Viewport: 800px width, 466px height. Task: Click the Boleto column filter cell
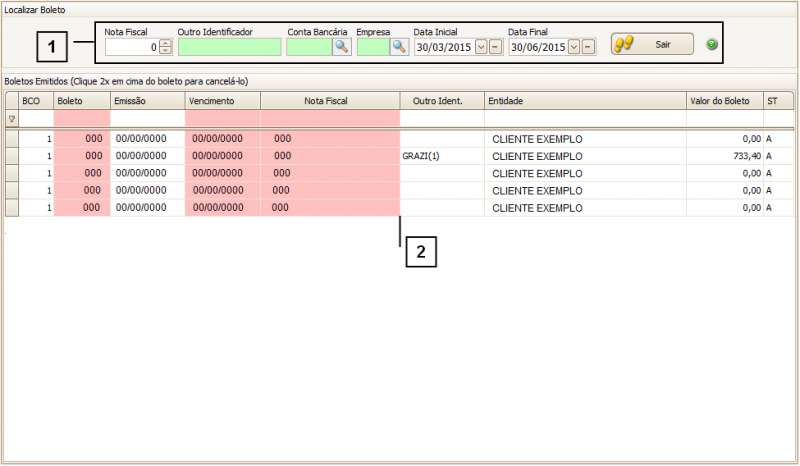(x=81, y=119)
